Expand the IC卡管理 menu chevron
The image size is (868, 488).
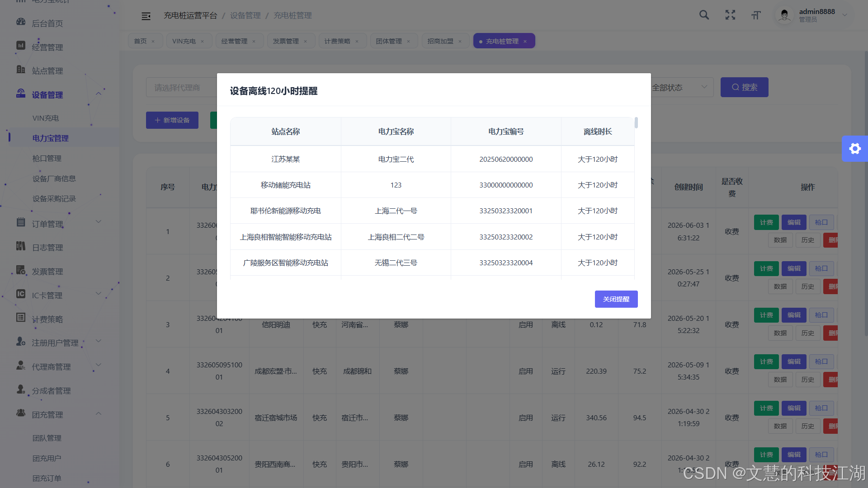coord(98,293)
